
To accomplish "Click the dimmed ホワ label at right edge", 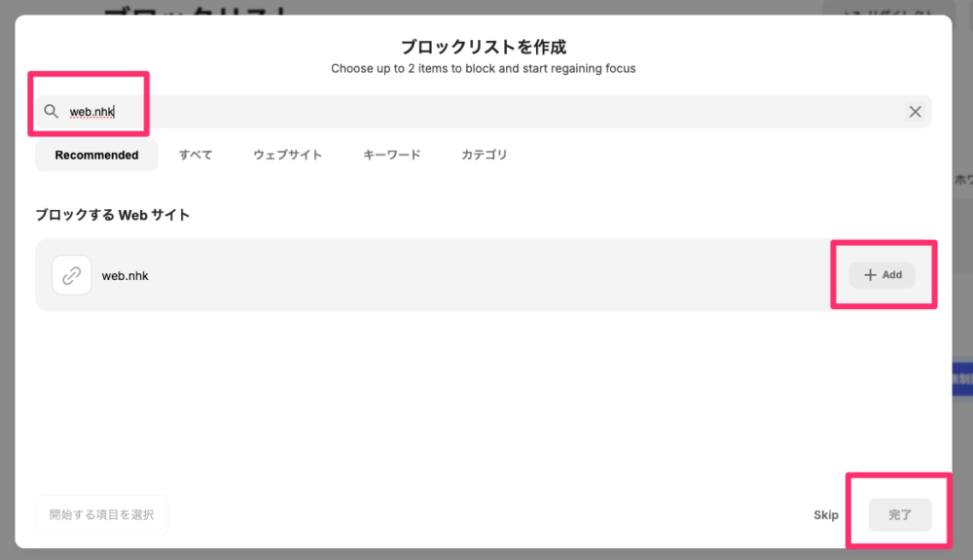I will (962, 180).
